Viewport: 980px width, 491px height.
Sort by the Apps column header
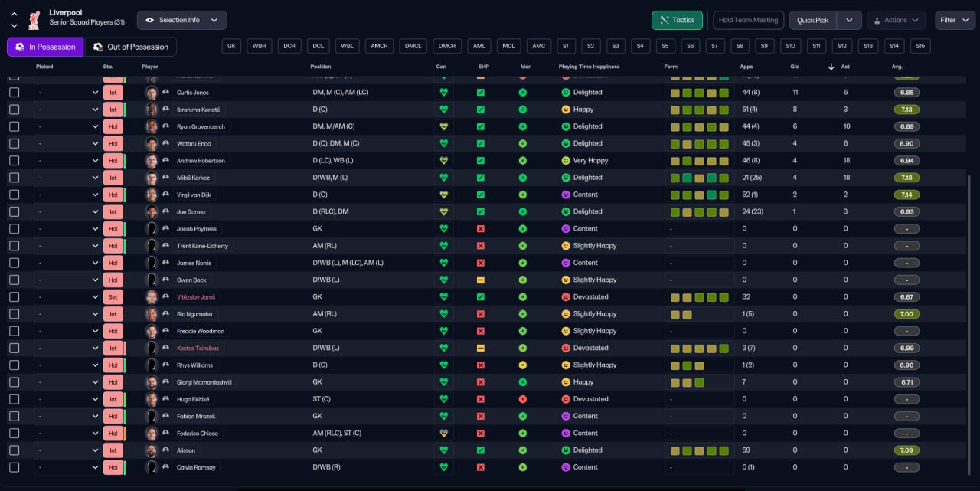tap(746, 67)
